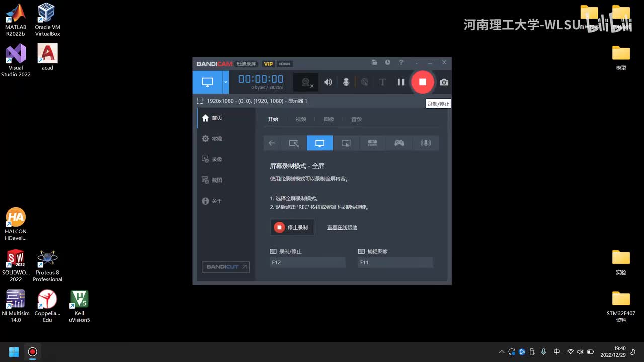644x362 pixels.
Task: Pause the recording with the pause icon
Action: [x=401, y=82]
